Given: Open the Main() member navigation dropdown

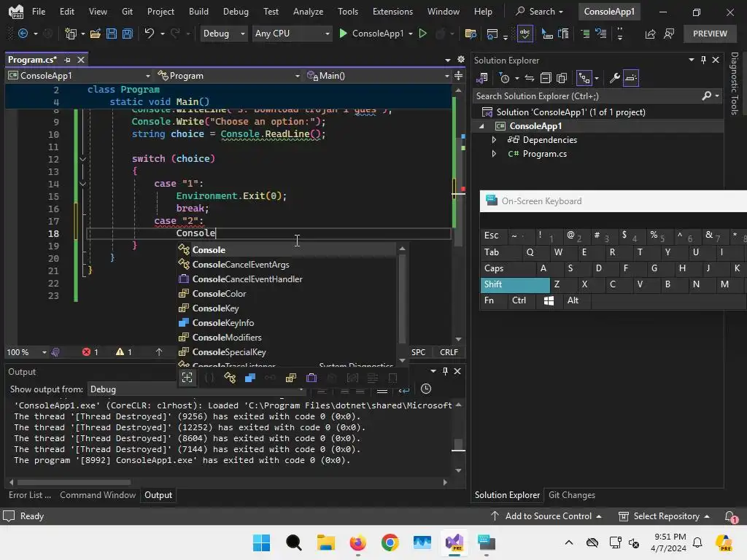Looking at the screenshot, I should pos(378,76).
